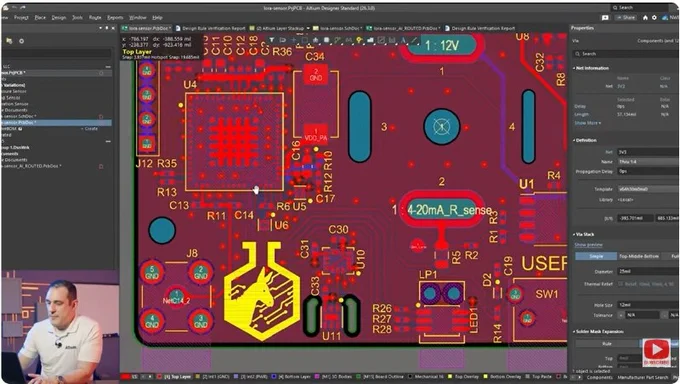Click the undo arrow in title bar
The image size is (680, 384).
[x=15, y=8]
